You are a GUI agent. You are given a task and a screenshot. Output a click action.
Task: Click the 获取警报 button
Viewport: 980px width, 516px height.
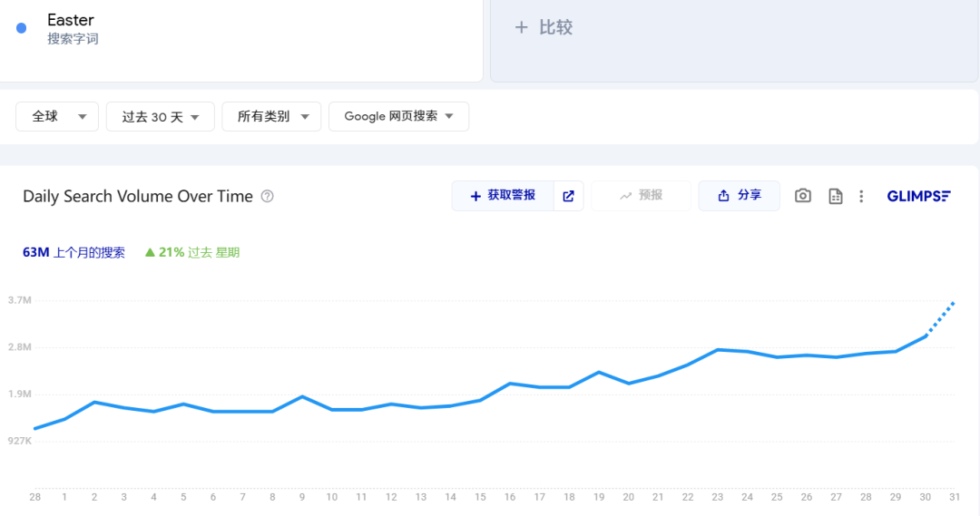click(x=503, y=196)
